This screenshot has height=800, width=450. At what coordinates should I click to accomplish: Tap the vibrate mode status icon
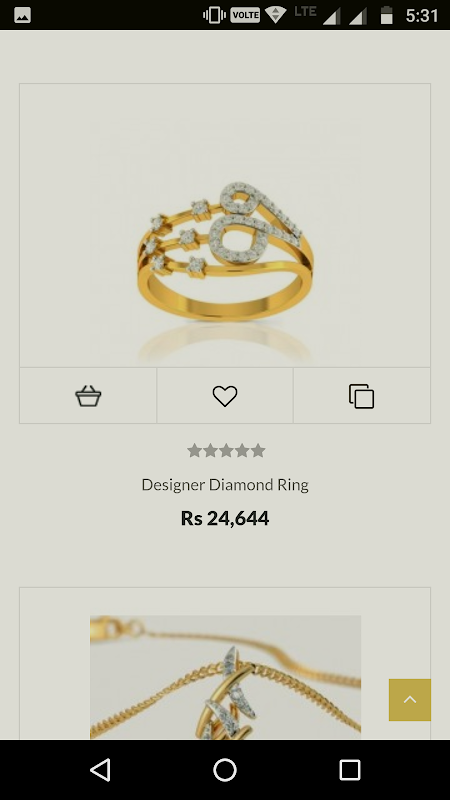[214, 15]
